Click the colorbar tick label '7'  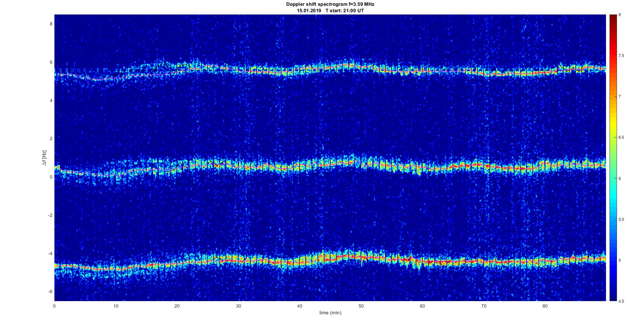[x=620, y=97]
